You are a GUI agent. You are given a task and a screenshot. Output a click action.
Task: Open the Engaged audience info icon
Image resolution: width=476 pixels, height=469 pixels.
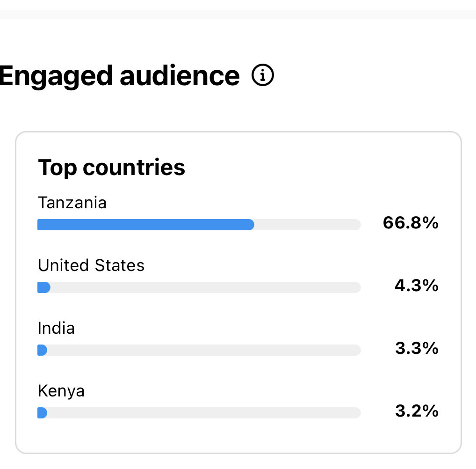coord(263,75)
